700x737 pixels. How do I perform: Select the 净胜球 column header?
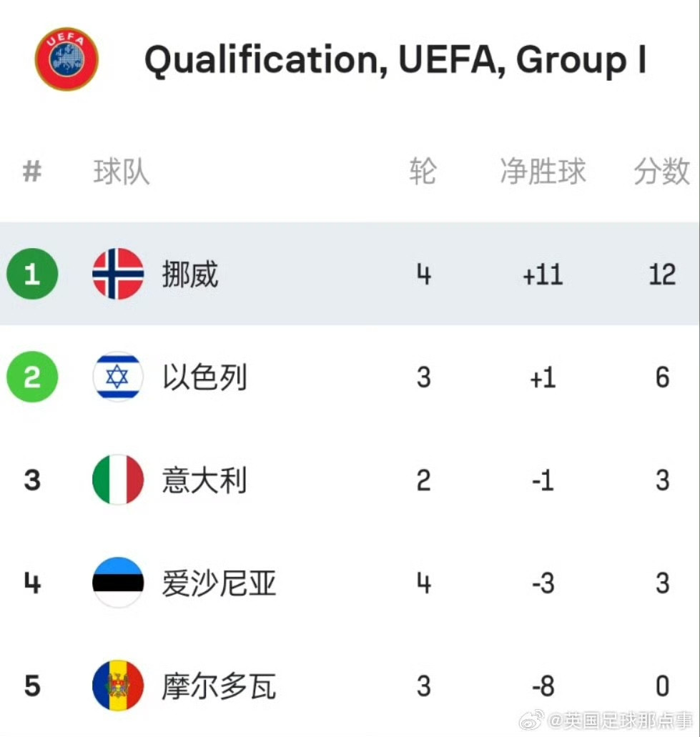point(543,172)
